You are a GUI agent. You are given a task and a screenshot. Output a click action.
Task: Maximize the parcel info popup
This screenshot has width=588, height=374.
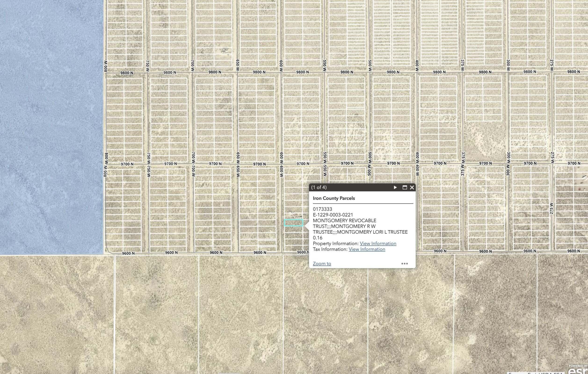[405, 187]
